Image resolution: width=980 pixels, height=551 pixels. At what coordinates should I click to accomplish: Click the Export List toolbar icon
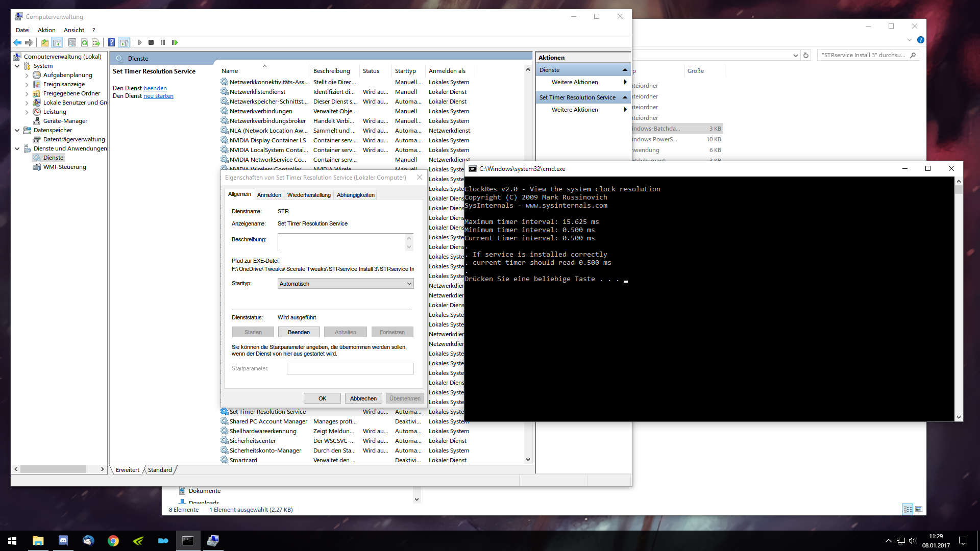pyautogui.click(x=96, y=42)
